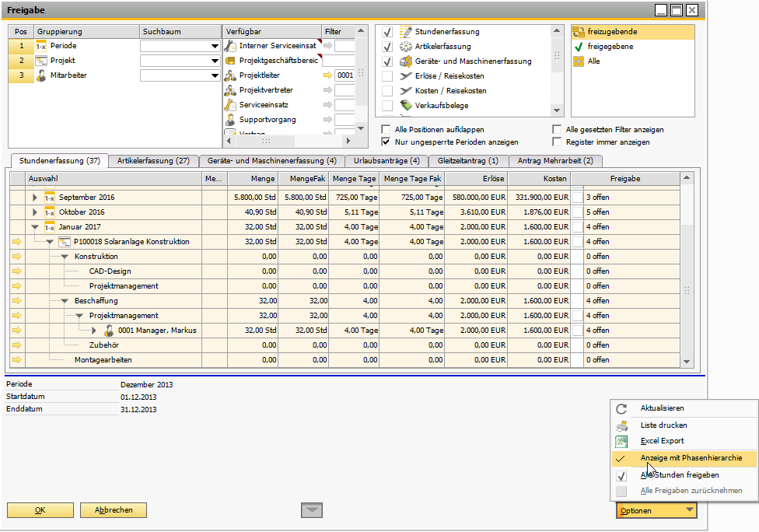Click the Excel Export icon in options menu
This screenshot has height=532, width=759.
tap(621, 441)
